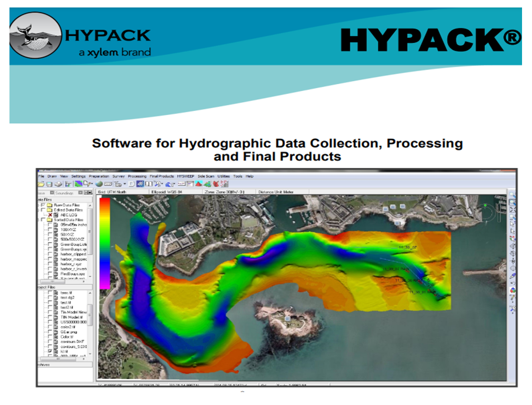Check the TIN Model.tif checkbox
The width and height of the screenshot is (532, 405).
click(x=50, y=317)
